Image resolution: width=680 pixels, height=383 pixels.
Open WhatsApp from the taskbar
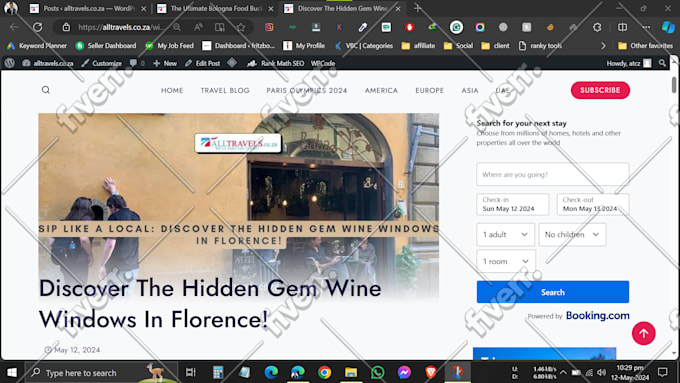pos(377,372)
